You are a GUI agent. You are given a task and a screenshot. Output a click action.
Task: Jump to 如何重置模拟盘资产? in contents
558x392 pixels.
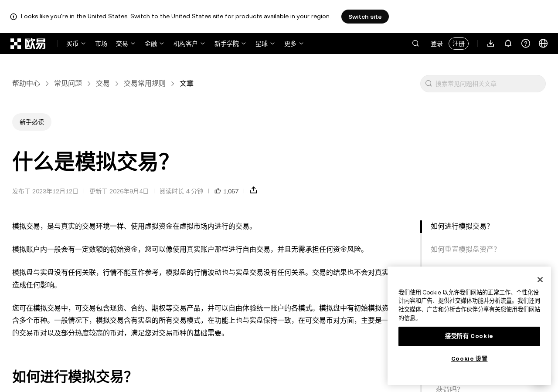pyautogui.click(x=464, y=249)
